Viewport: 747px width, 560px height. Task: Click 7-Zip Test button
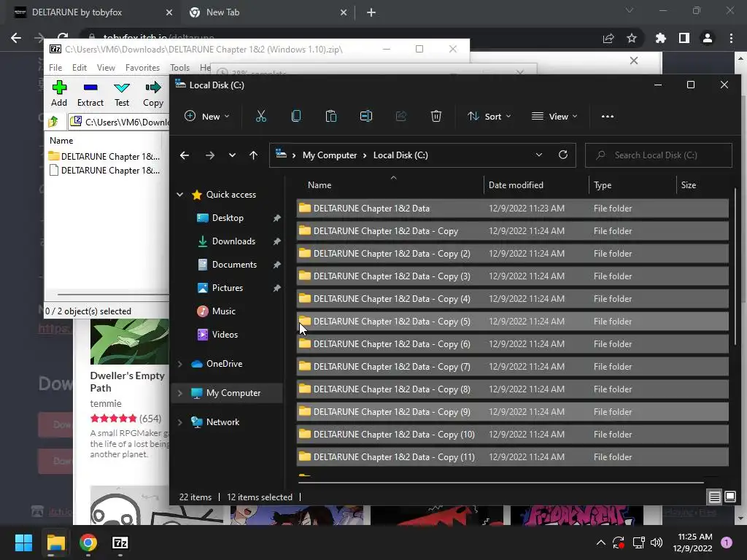(122, 94)
